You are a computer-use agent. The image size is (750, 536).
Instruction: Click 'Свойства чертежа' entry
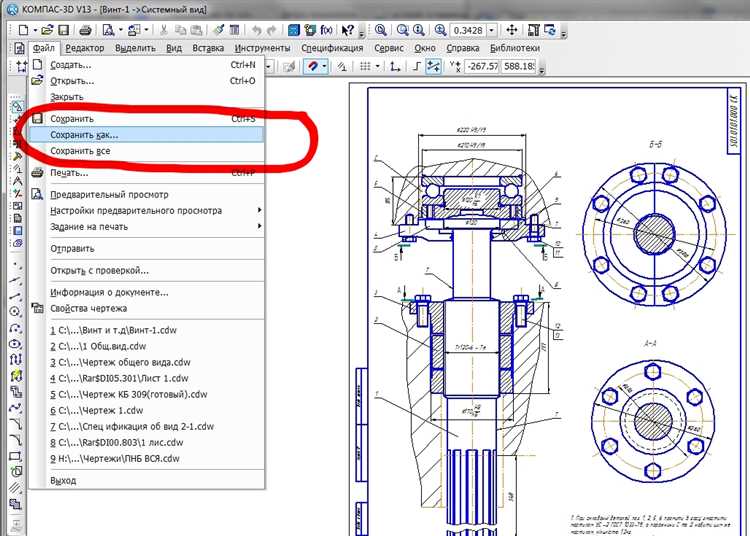pos(146,308)
